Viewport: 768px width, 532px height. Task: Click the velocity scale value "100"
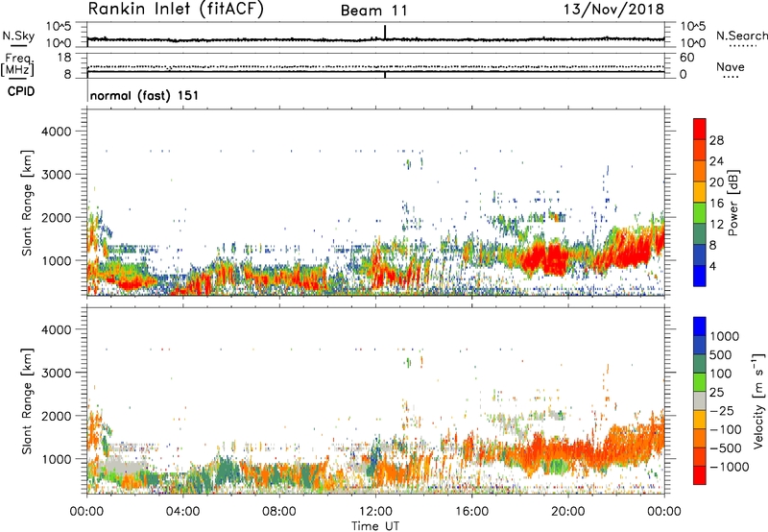(721, 374)
